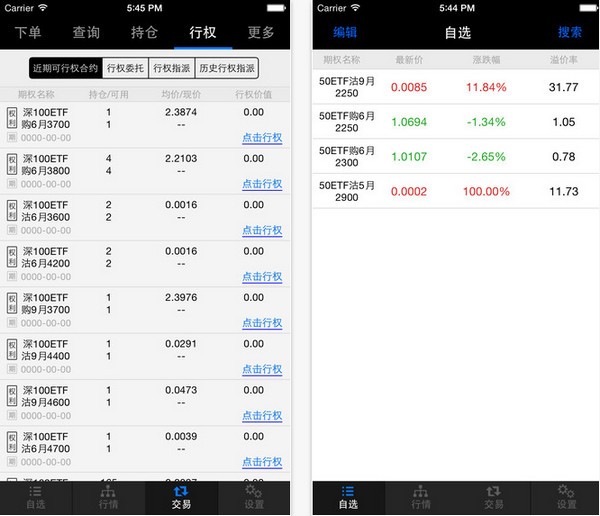Tap 编辑 button on 自选 screen

pos(345,32)
